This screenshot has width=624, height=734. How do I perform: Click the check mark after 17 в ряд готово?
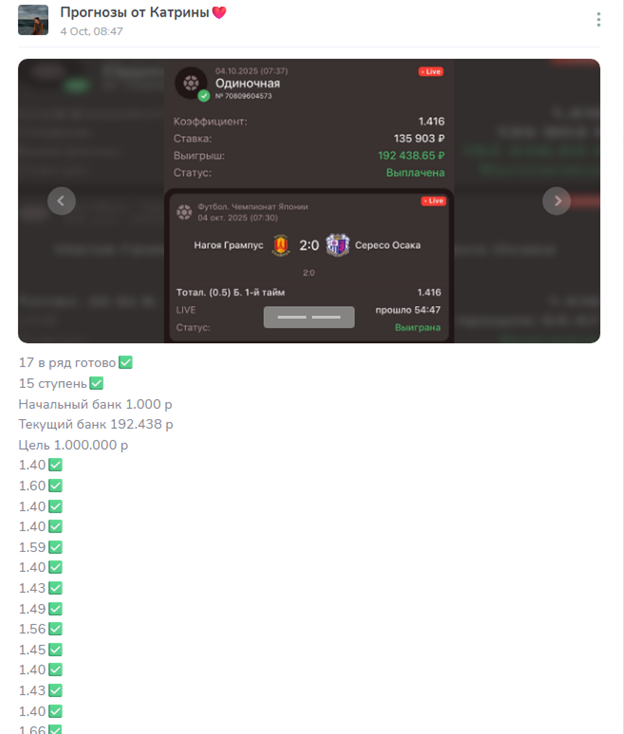[x=125, y=362]
